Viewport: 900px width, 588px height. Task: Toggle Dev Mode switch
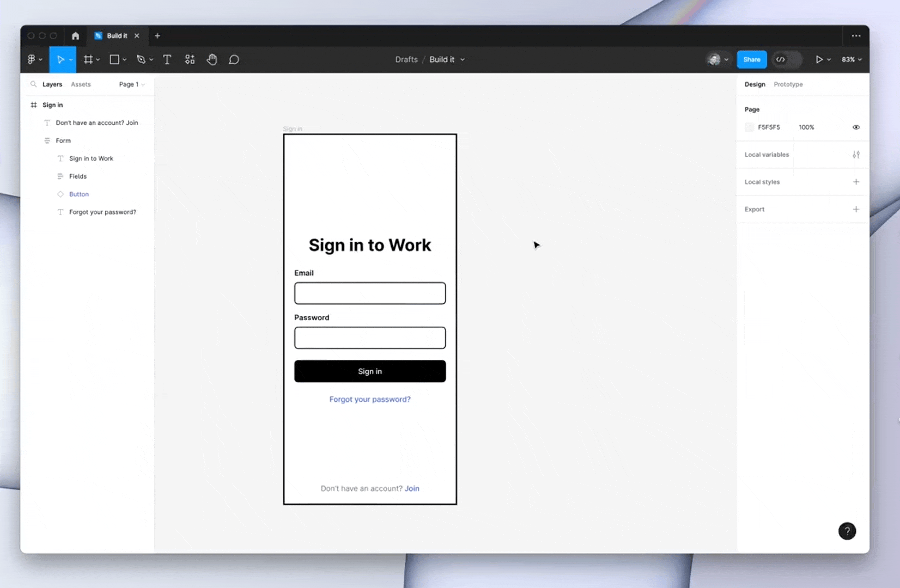(787, 60)
